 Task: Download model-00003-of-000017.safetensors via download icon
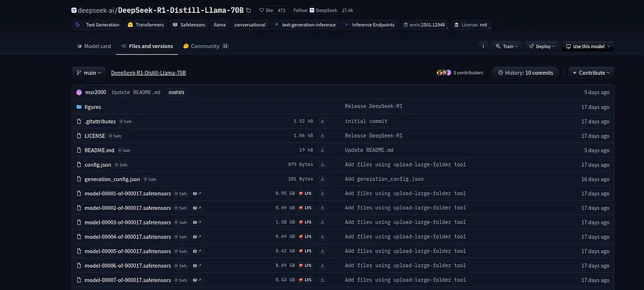[323, 222]
